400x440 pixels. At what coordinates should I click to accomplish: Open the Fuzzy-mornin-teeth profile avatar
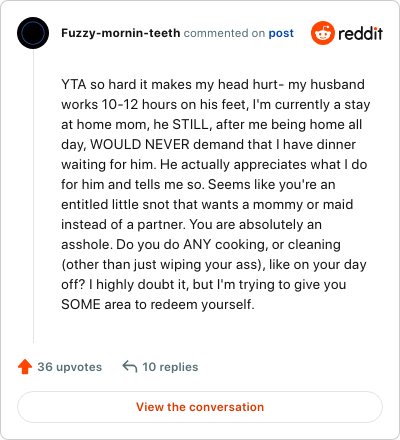[x=33, y=33]
